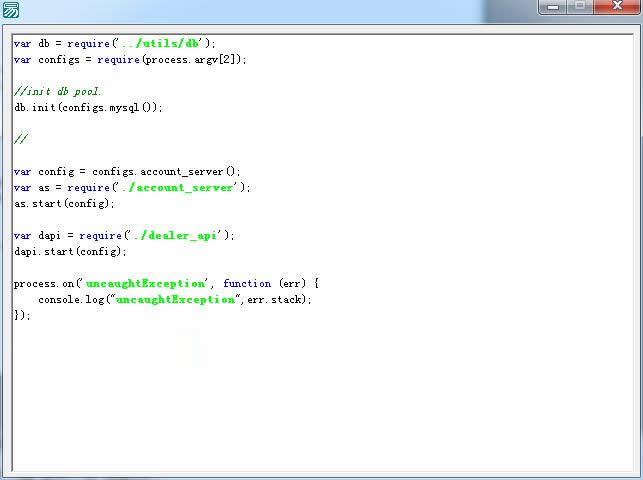Click the '//init db pool.' comment

57,91
